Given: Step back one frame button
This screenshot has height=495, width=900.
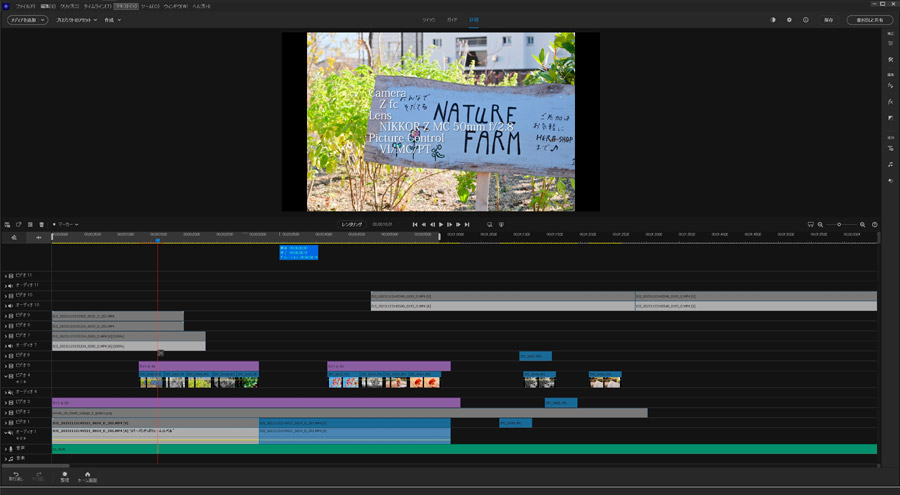Looking at the screenshot, I should pos(432,225).
